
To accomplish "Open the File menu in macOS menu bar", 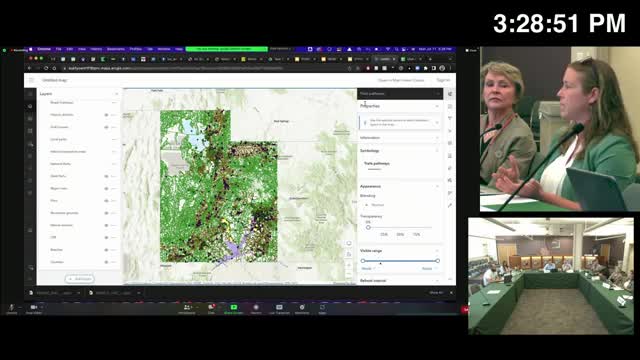I will (58, 49).
